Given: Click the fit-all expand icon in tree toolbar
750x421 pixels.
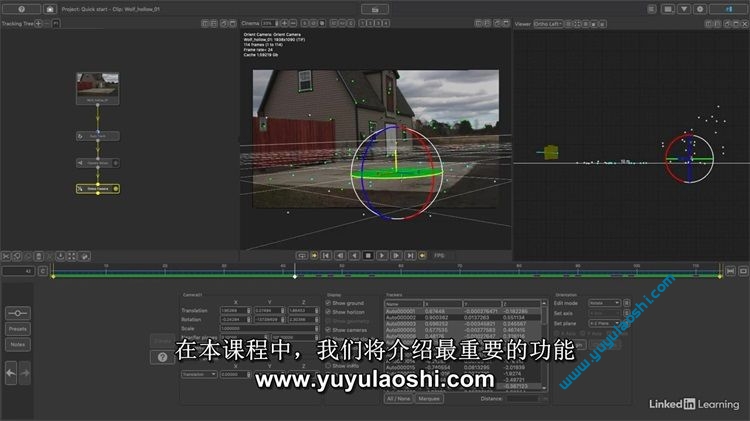Looking at the screenshot, I should [x=72, y=256].
